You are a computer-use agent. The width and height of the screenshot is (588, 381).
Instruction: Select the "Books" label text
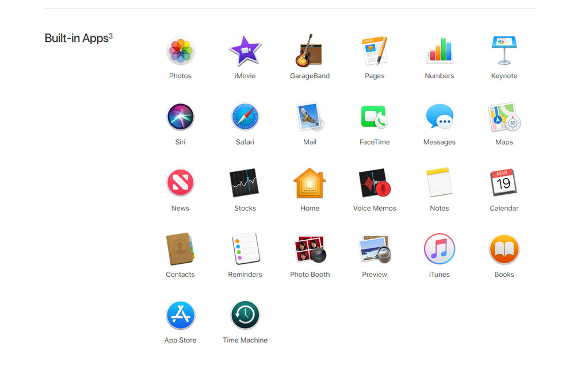point(504,275)
